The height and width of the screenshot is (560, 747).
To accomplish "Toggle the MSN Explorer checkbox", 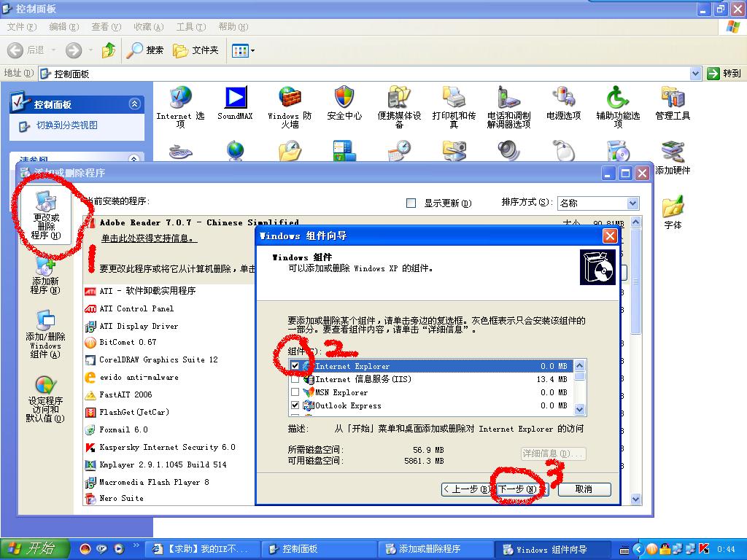I will click(295, 392).
